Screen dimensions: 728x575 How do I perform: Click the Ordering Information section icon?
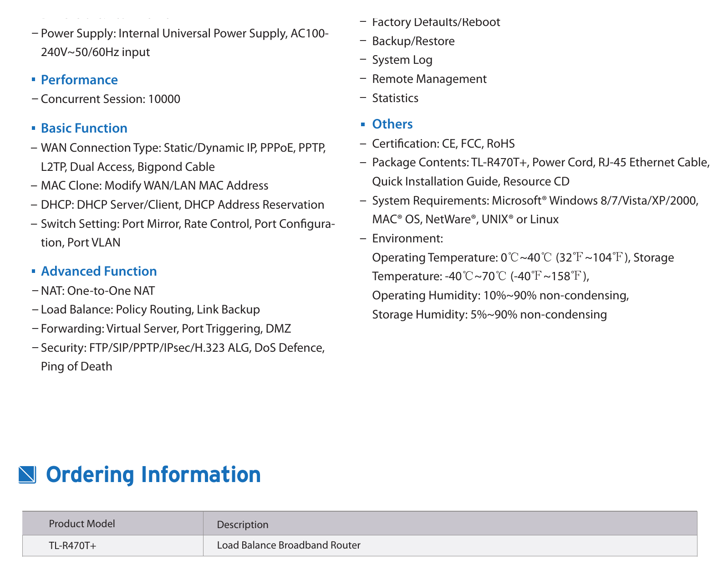[27, 474]
